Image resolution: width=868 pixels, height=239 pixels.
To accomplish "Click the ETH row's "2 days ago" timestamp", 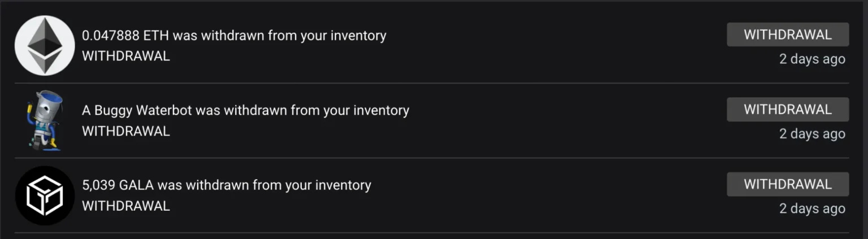I will [812, 59].
